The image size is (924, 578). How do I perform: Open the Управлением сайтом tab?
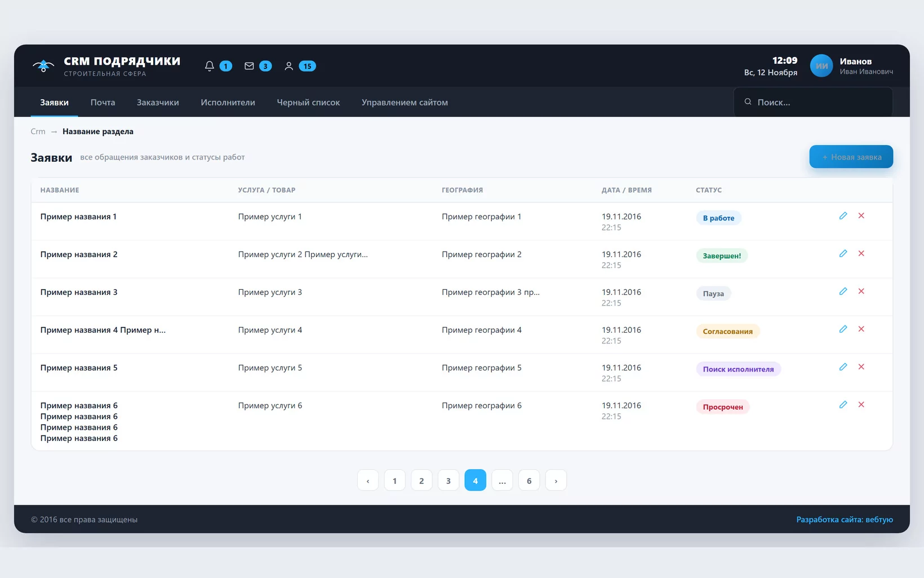[405, 102]
